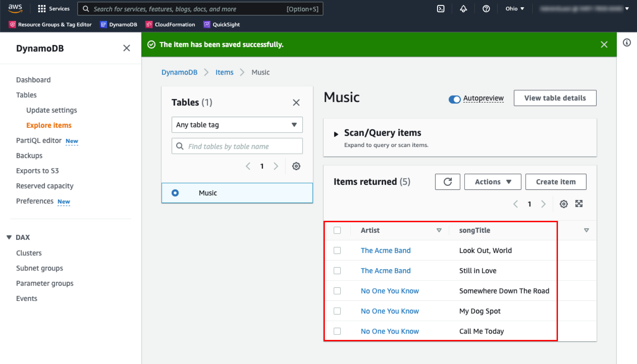Expand the Scan/Query items section
Screen dimensions: 637x364
coord(336,135)
